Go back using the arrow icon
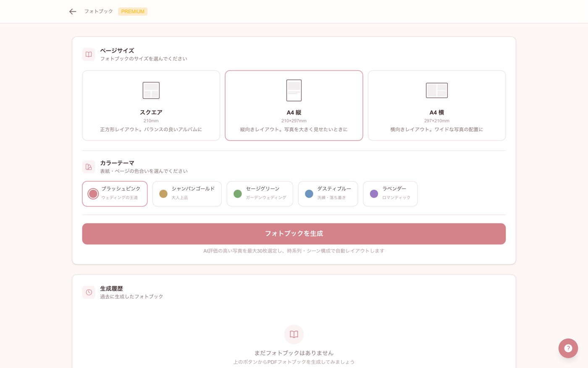 73,11
